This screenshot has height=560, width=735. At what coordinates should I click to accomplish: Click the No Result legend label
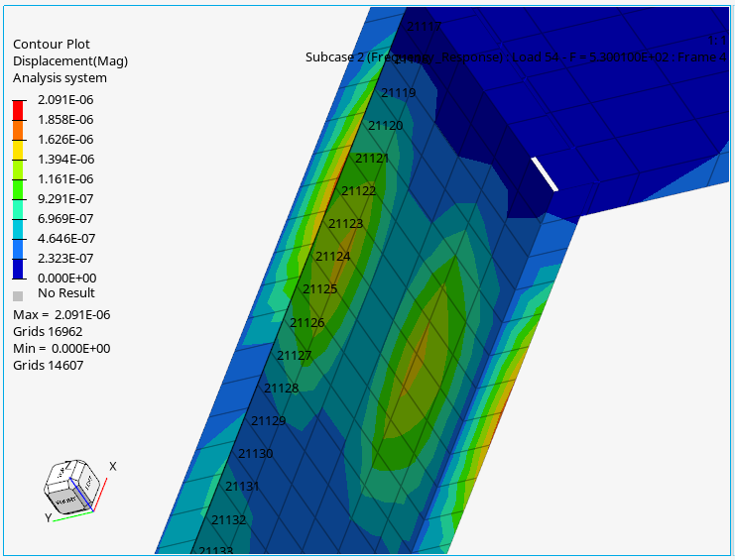point(66,293)
